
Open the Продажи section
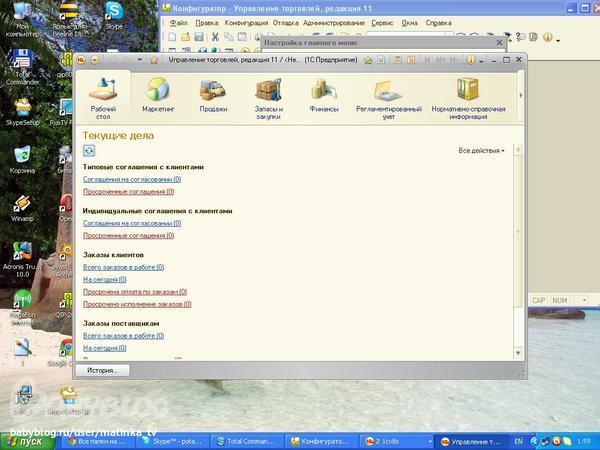[212, 95]
